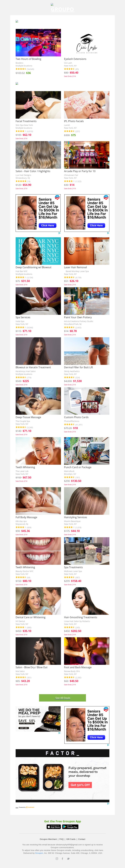Click the AdChoices icon on the Factor ad

[108, 804]
